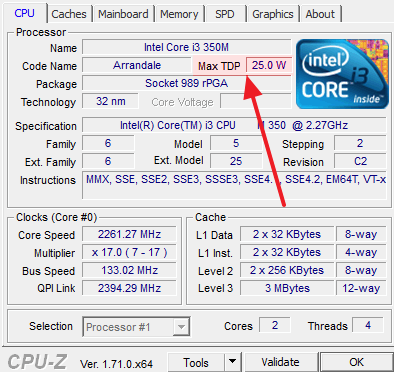Click the Threads count field
394x372 pixels.
pyautogui.click(x=368, y=325)
